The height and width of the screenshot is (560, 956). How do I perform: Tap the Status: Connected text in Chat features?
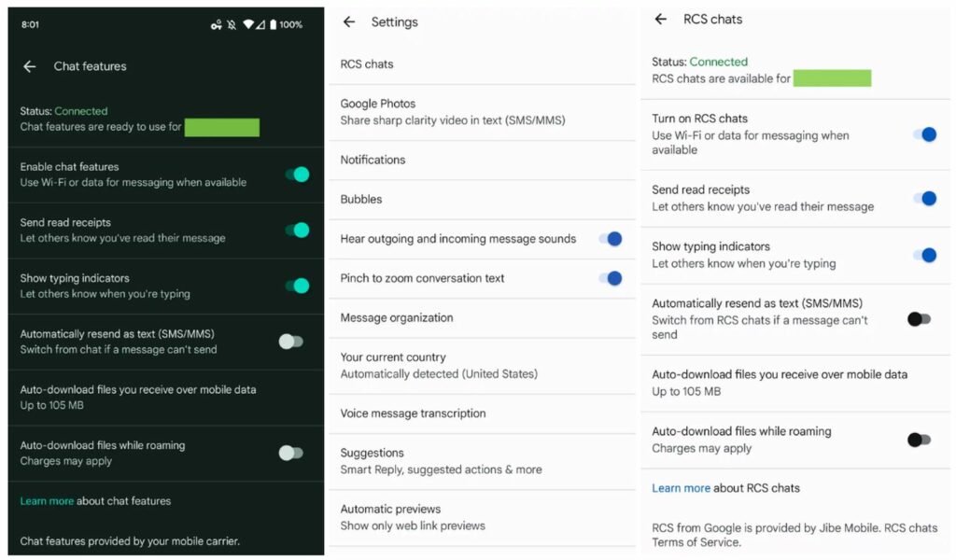[x=63, y=111]
